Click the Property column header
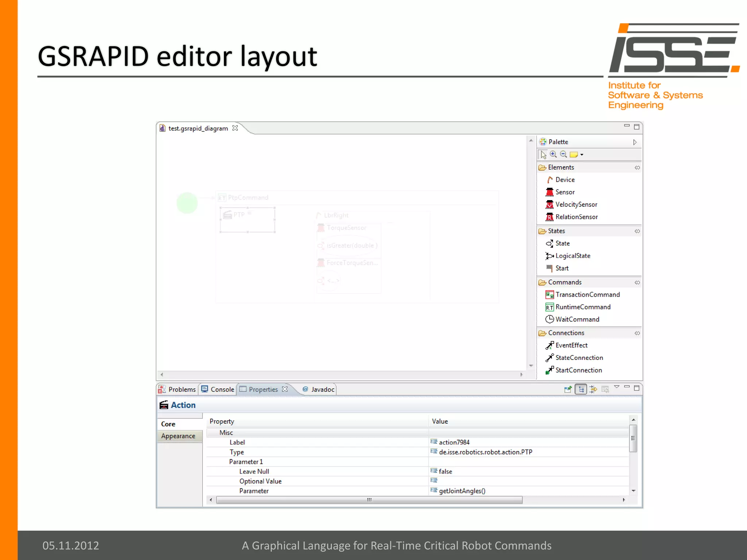Screen dimensions: 747x560 [317, 421]
